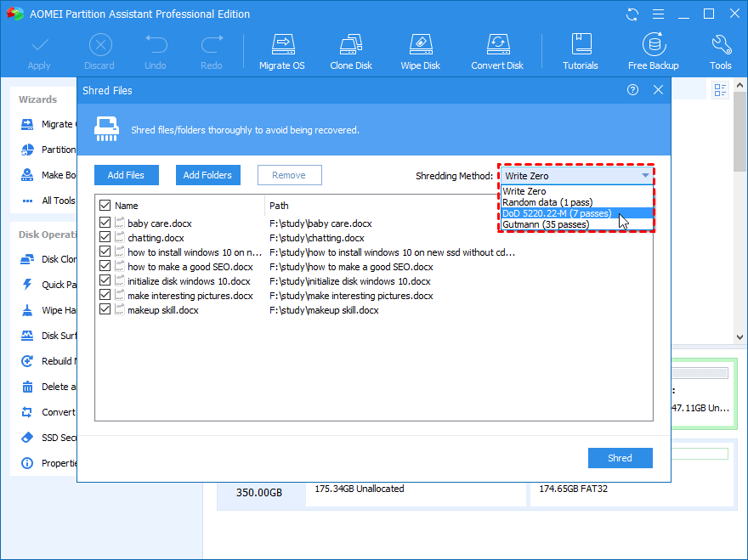
Task: Open the Convert Disk tool
Action: (x=497, y=49)
